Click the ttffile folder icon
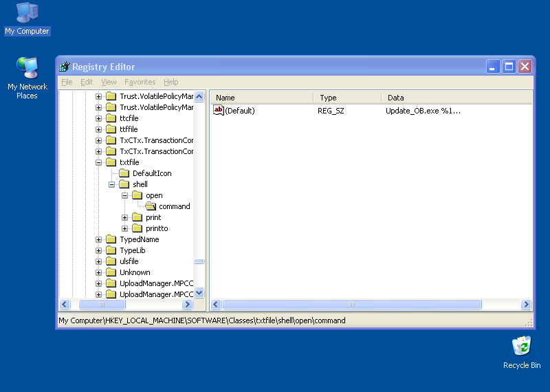550x392 pixels. pyautogui.click(x=111, y=129)
